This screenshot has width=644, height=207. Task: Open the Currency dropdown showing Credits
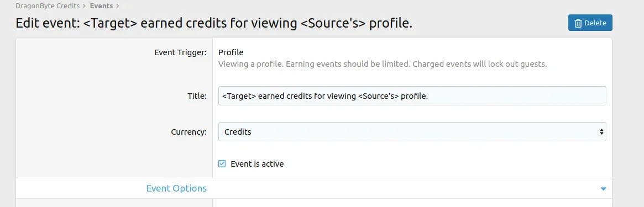point(412,131)
